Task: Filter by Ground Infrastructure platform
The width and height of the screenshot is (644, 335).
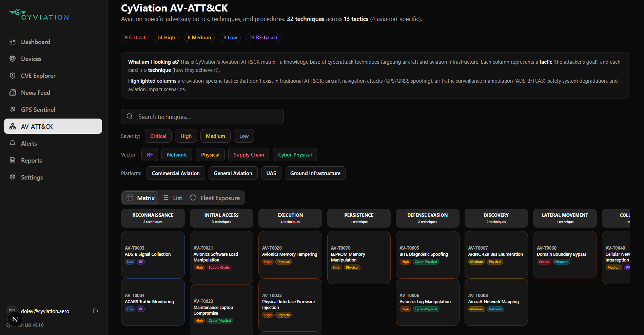Action: click(315, 173)
